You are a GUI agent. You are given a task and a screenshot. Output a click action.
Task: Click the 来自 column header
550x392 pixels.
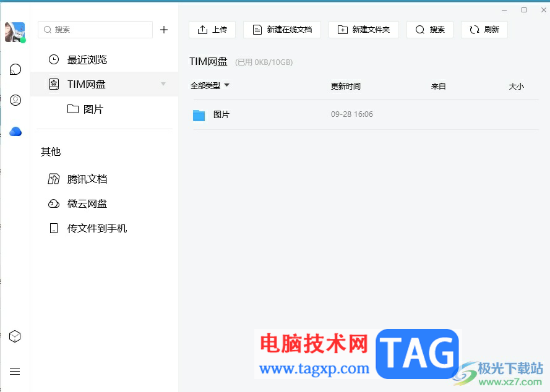[x=438, y=87]
